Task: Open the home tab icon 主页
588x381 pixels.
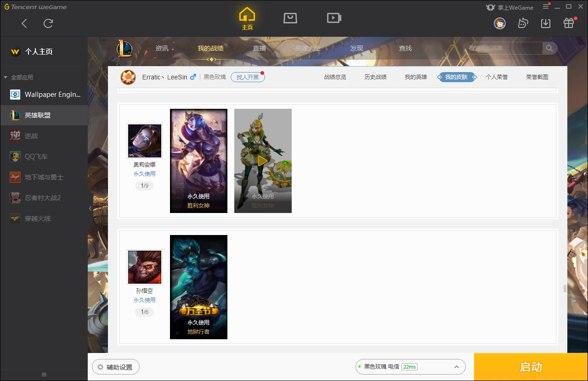Action: tap(247, 19)
